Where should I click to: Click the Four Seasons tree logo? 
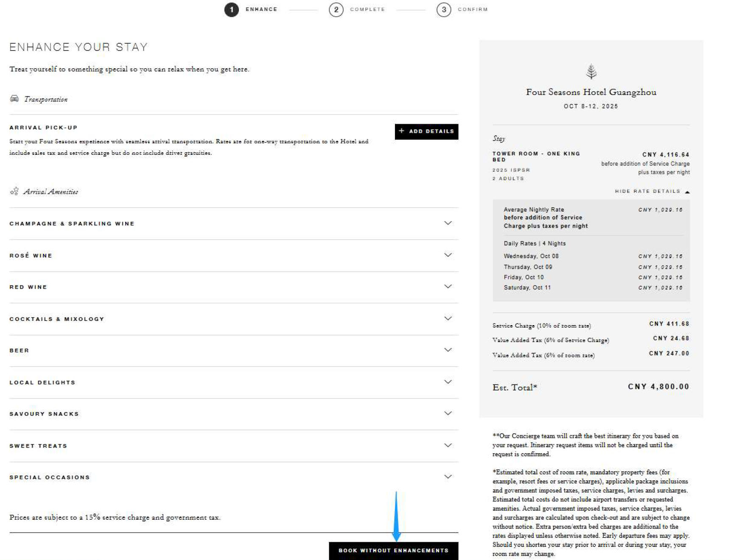[x=591, y=72]
